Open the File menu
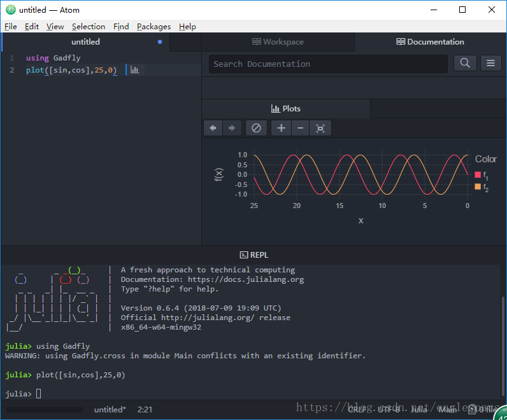The image size is (507, 420). pyautogui.click(x=11, y=27)
